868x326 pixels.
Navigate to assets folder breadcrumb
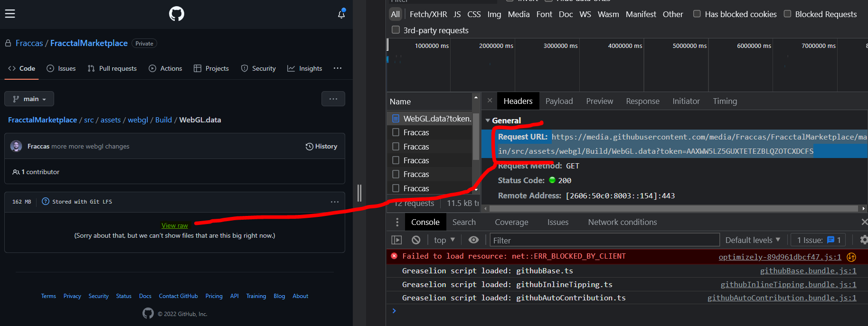(x=111, y=120)
